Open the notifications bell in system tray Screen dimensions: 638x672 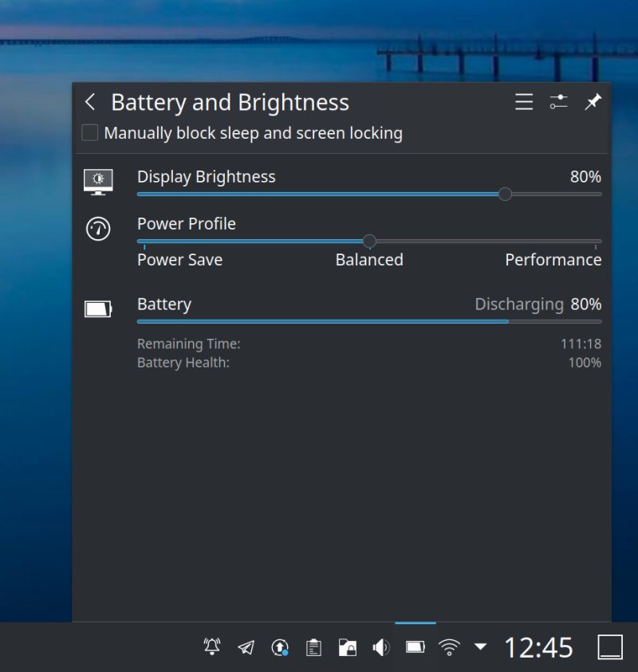212,646
